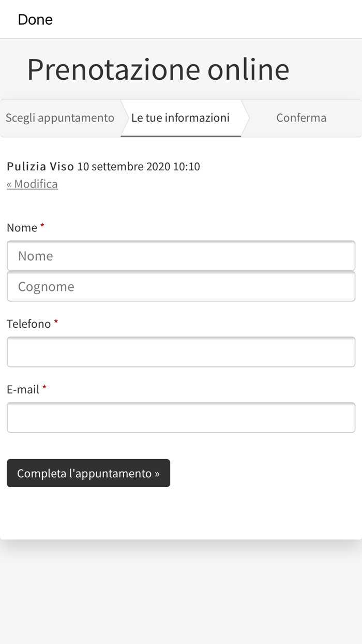Click into the Cognome field

pos(181,287)
